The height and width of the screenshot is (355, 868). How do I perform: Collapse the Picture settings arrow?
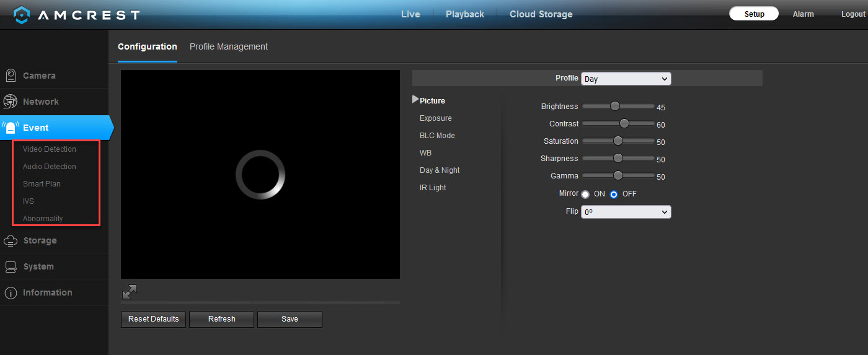tap(415, 100)
